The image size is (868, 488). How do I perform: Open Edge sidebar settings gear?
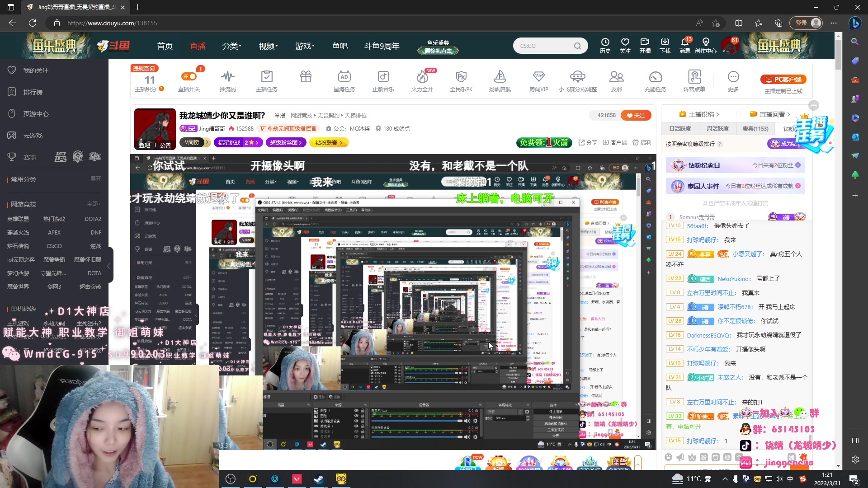pos(855,460)
